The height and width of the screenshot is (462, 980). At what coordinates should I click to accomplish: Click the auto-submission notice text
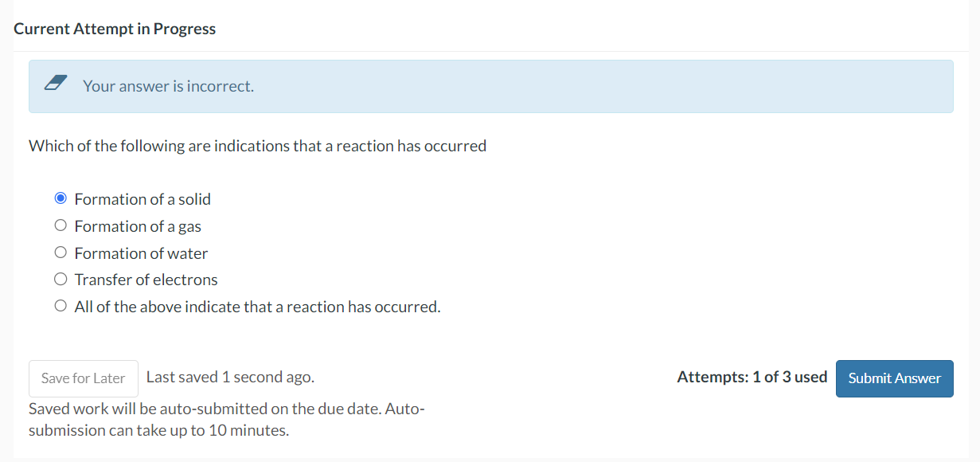[226, 418]
